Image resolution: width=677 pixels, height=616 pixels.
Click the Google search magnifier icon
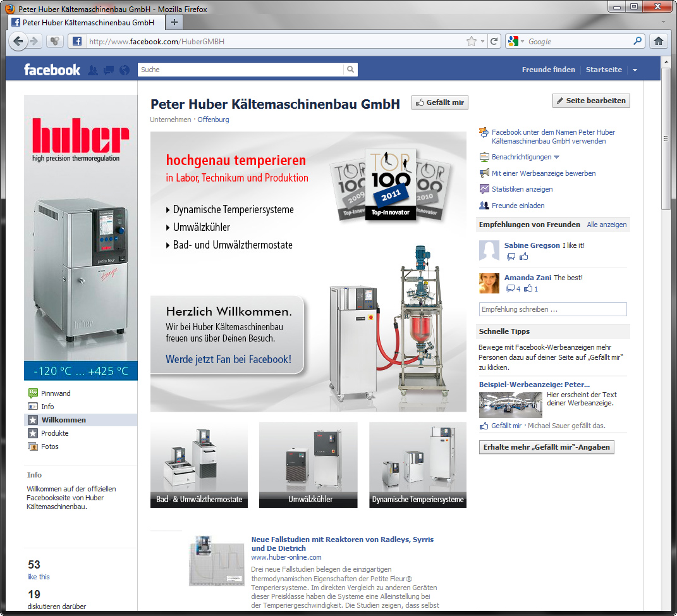[637, 41]
